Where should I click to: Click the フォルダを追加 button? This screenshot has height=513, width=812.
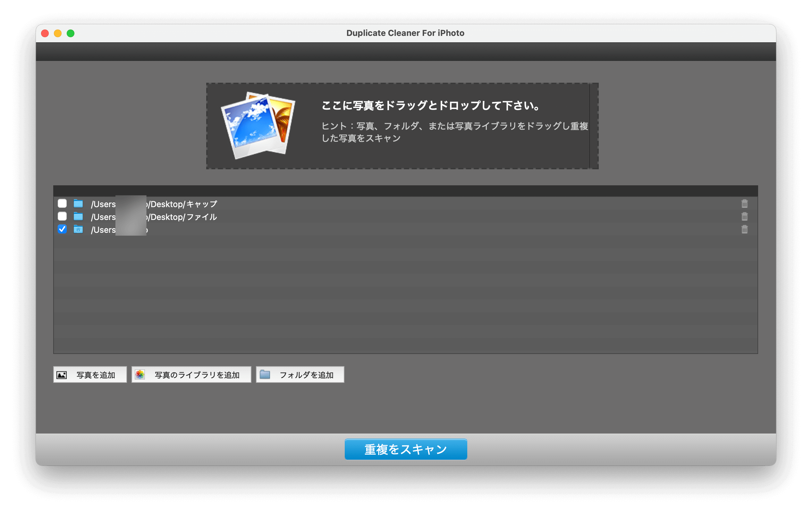[x=300, y=374]
